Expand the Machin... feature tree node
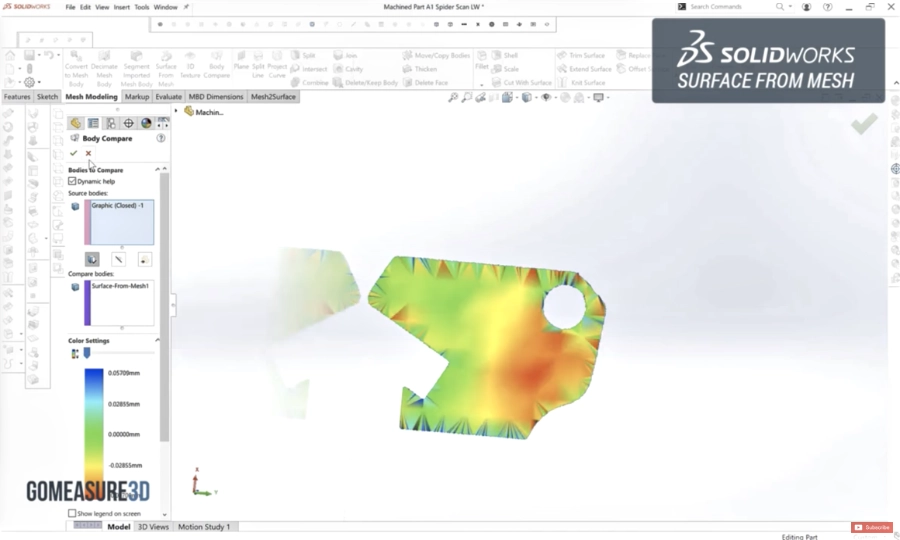Viewport: 900px width, 540px height. point(188,112)
